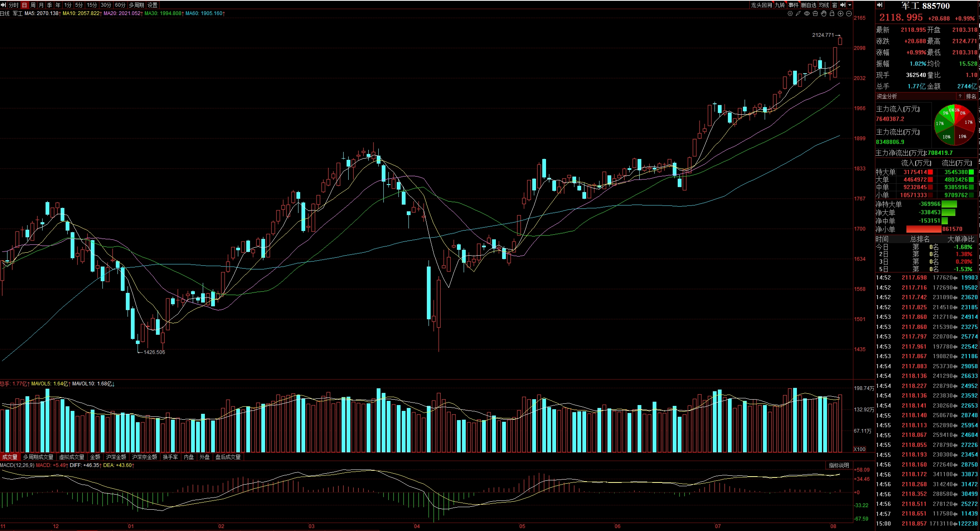
Task: Click the question mark help in 资金分析
Action: click(x=960, y=96)
